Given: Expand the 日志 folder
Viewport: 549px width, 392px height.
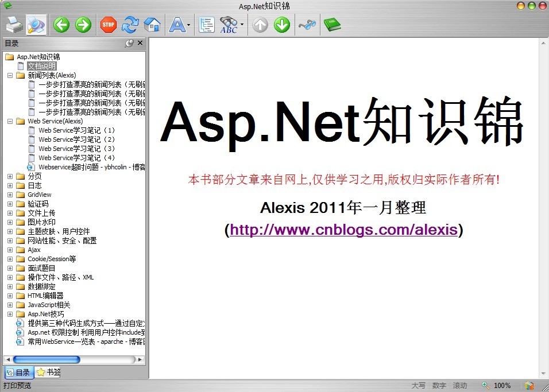Looking at the screenshot, I should click(x=10, y=185).
